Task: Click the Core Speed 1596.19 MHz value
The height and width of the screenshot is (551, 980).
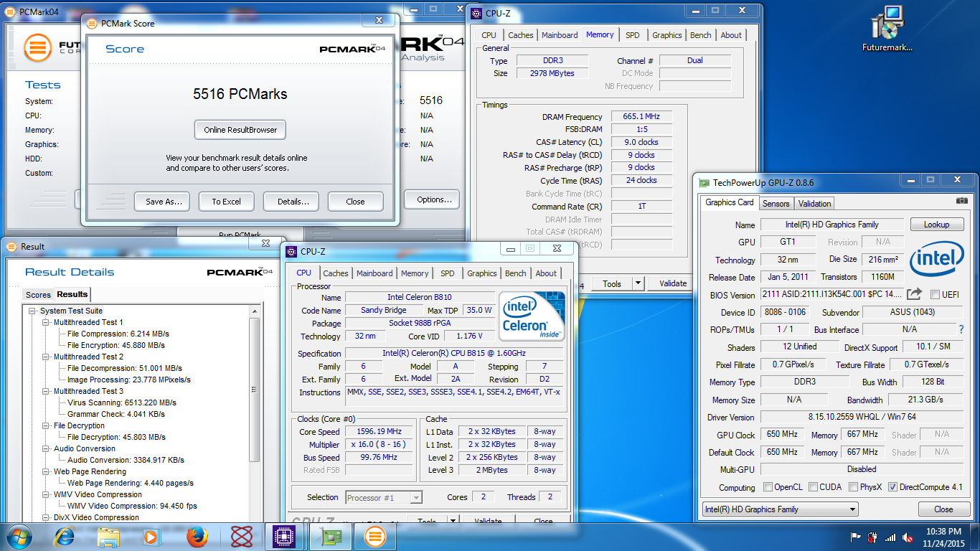Action: click(379, 431)
